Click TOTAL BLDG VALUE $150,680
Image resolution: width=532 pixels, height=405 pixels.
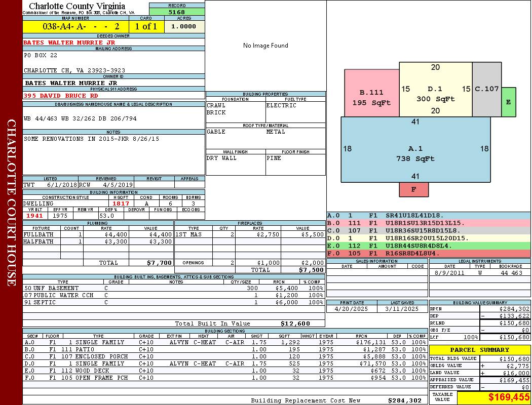point(514,359)
